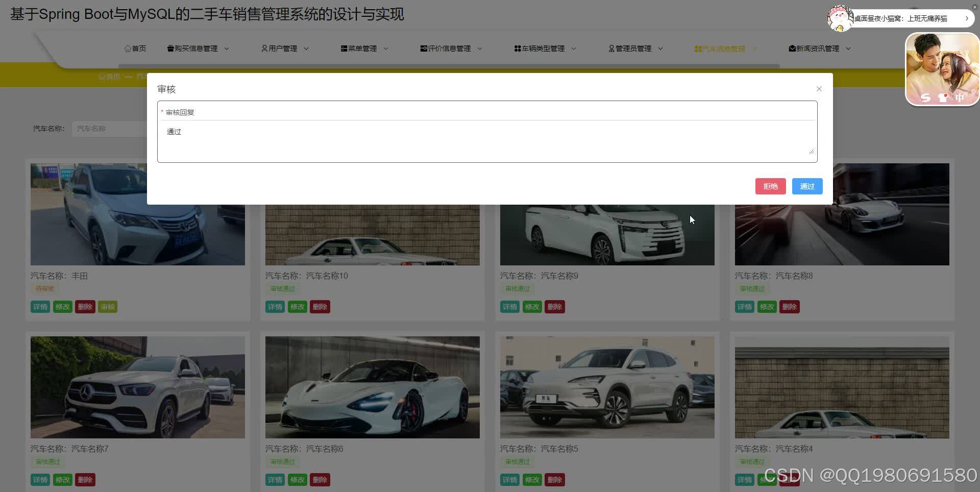The width and height of the screenshot is (980, 492).
Task: Click the evaluation icon on 评价信息管理
Action: 424,48
